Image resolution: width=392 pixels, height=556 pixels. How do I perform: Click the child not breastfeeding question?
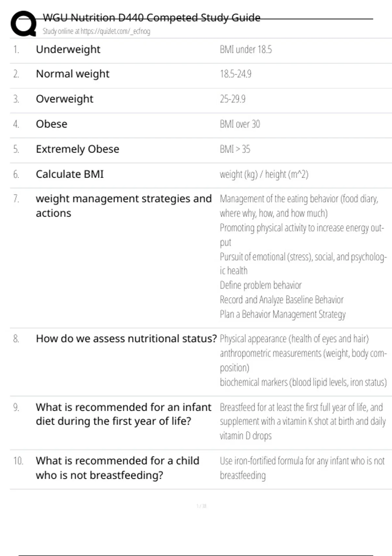coord(117,468)
